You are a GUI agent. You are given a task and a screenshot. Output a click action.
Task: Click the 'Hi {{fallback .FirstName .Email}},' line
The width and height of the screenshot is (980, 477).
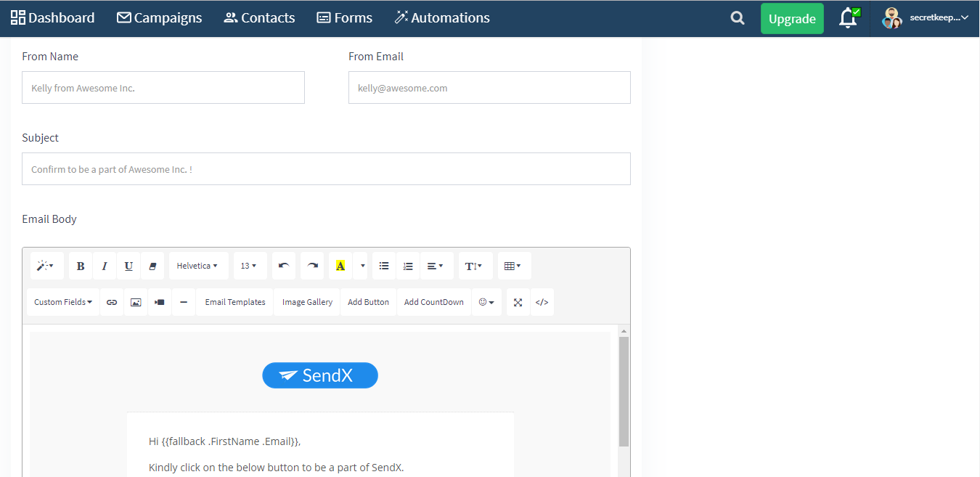click(x=224, y=441)
